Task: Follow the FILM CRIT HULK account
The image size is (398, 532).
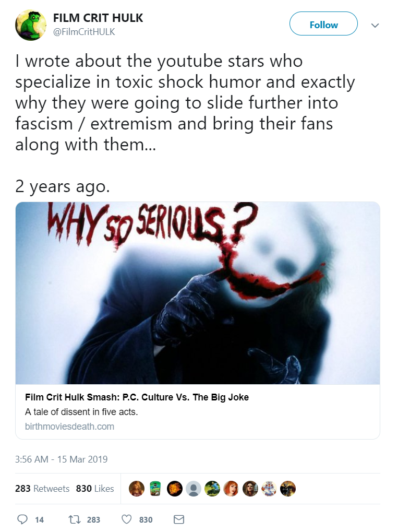Action: tap(323, 23)
